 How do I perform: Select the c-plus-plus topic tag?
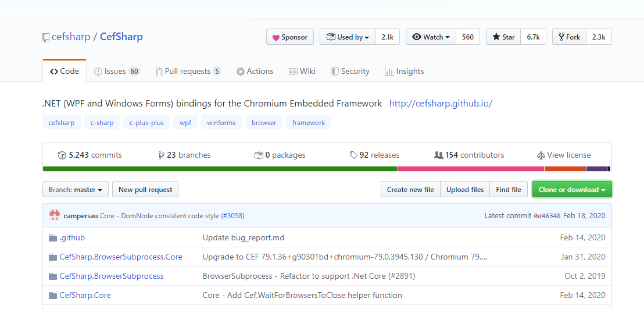point(146,123)
